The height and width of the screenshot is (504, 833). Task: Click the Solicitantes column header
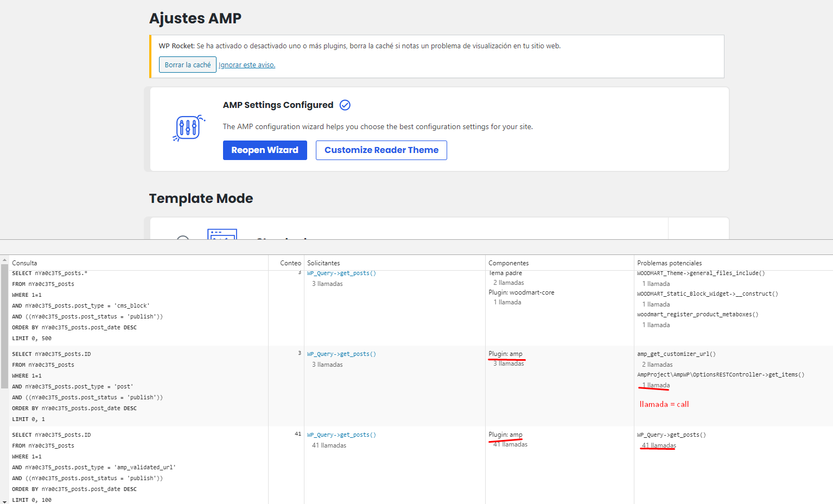click(x=323, y=263)
